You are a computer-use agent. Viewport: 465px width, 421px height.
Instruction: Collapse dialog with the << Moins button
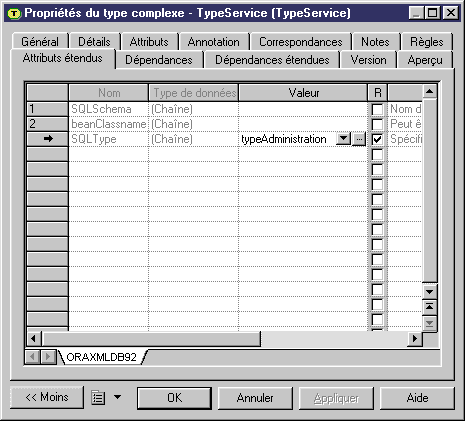point(47,397)
